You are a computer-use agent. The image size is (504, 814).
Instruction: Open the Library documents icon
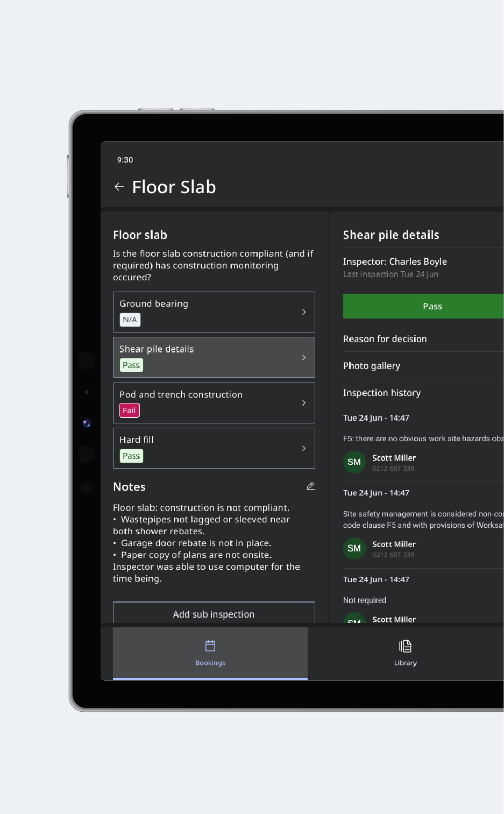click(x=405, y=646)
